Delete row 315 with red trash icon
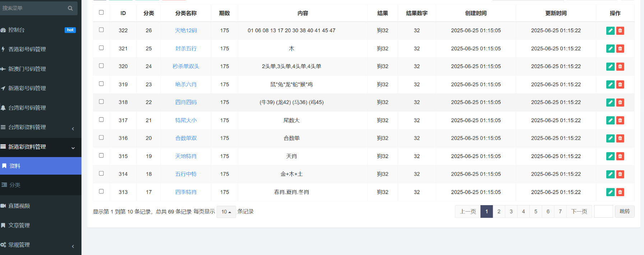Screen dimensions: 644x255 (x=620, y=156)
